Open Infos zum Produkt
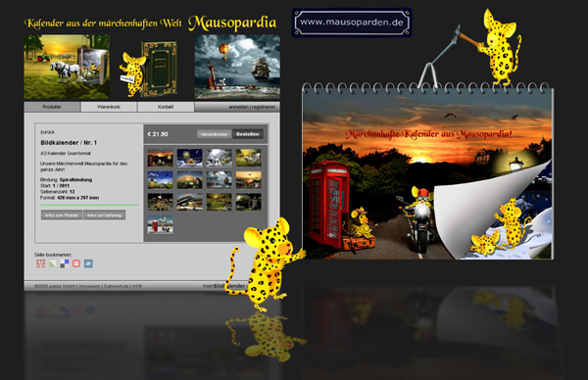The image size is (588, 380). click(x=62, y=215)
